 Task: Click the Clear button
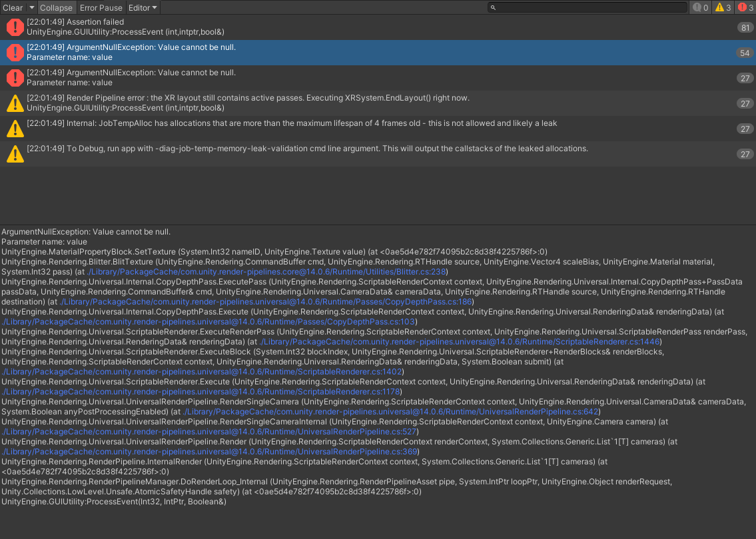point(13,8)
